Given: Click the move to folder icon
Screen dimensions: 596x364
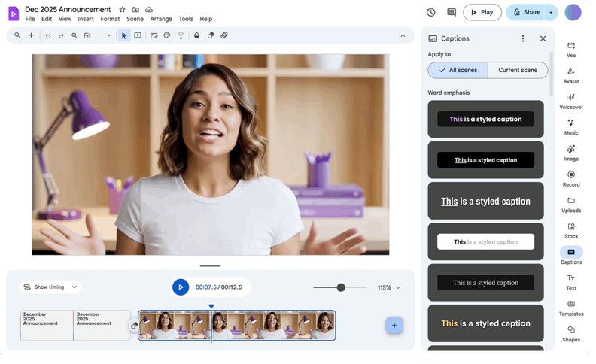Looking at the screenshot, I should [135, 10].
